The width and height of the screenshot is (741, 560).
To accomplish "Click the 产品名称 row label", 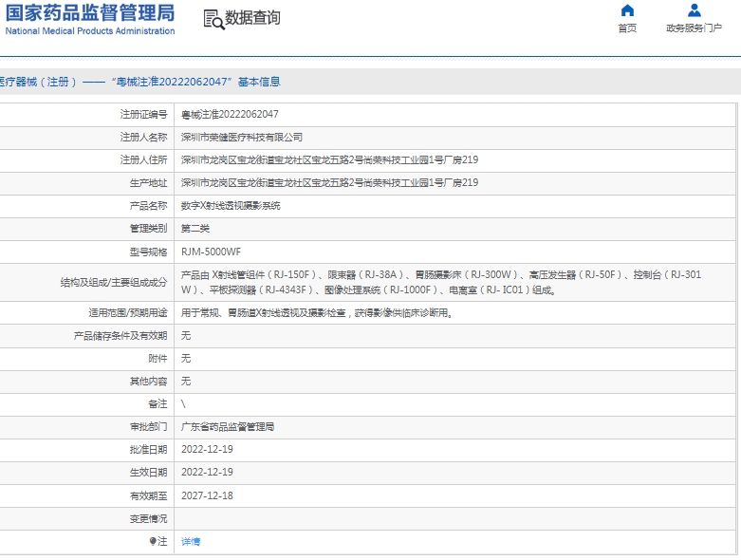I will [x=148, y=206].
